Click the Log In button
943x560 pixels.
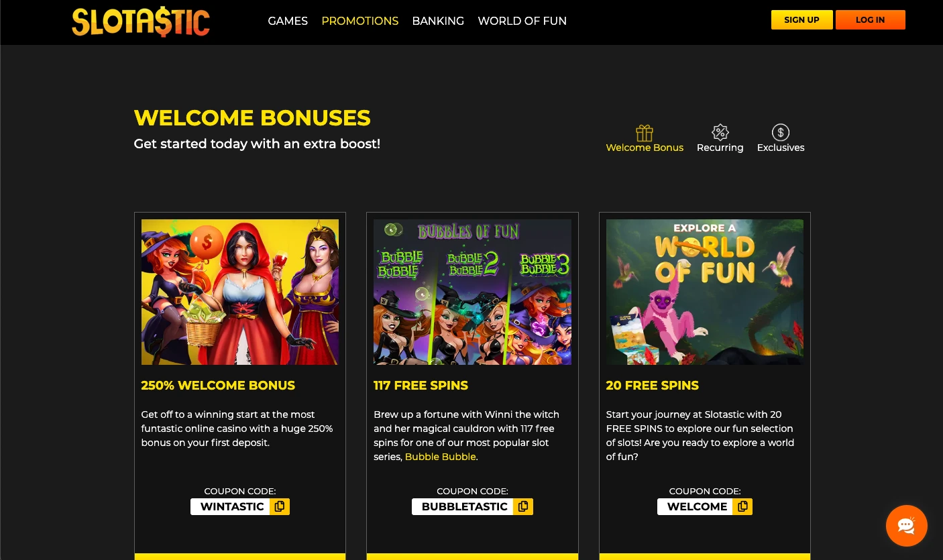[x=871, y=20]
